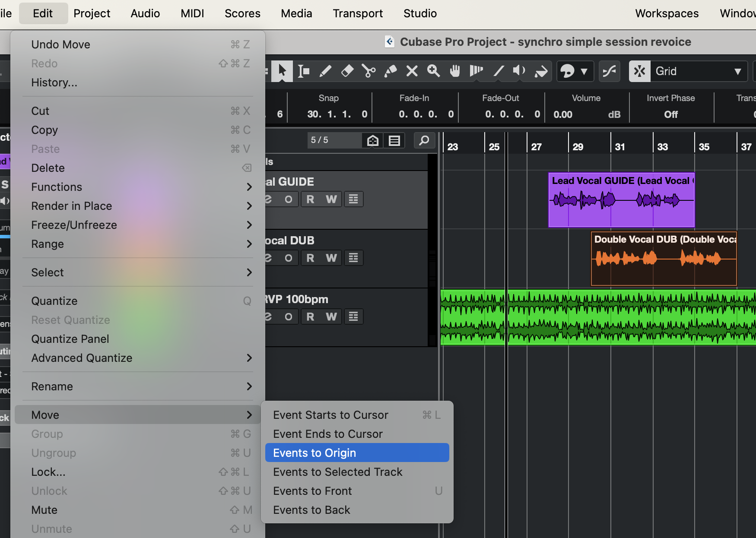Toggle Snap to Zero Crossing button

click(x=609, y=71)
